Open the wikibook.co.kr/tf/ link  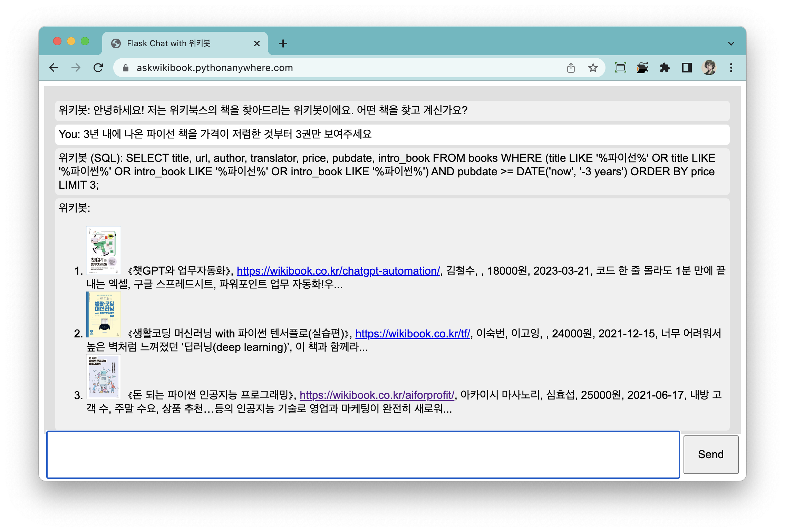click(x=413, y=334)
